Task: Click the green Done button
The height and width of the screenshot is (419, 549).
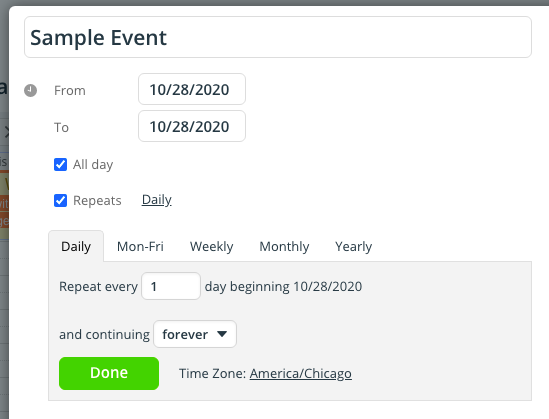Action: point(109,373)
